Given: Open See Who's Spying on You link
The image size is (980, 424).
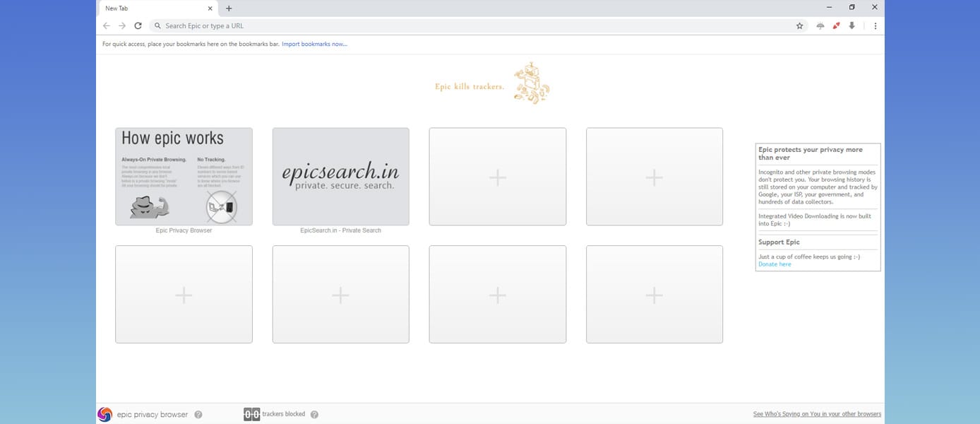Looking at the screenshot, I should pyautogui.click(x=817, y=414).
